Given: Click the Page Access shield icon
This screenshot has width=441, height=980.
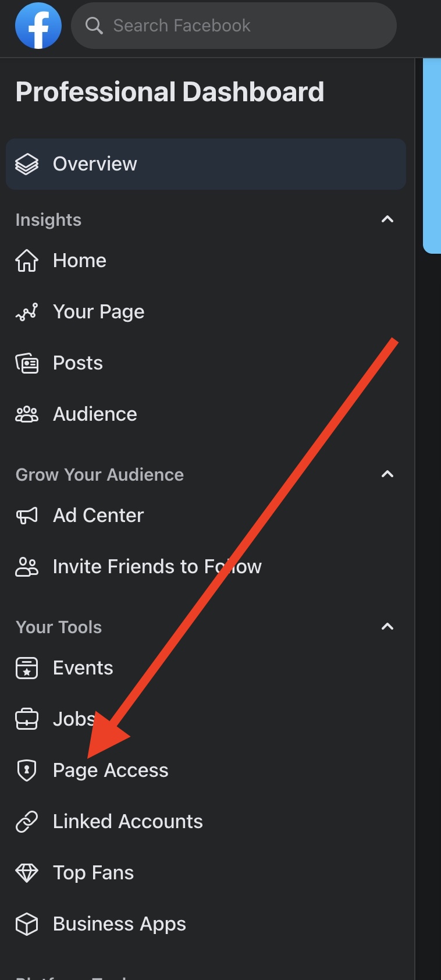Looking at the screenshot, I should click(27, 770).
